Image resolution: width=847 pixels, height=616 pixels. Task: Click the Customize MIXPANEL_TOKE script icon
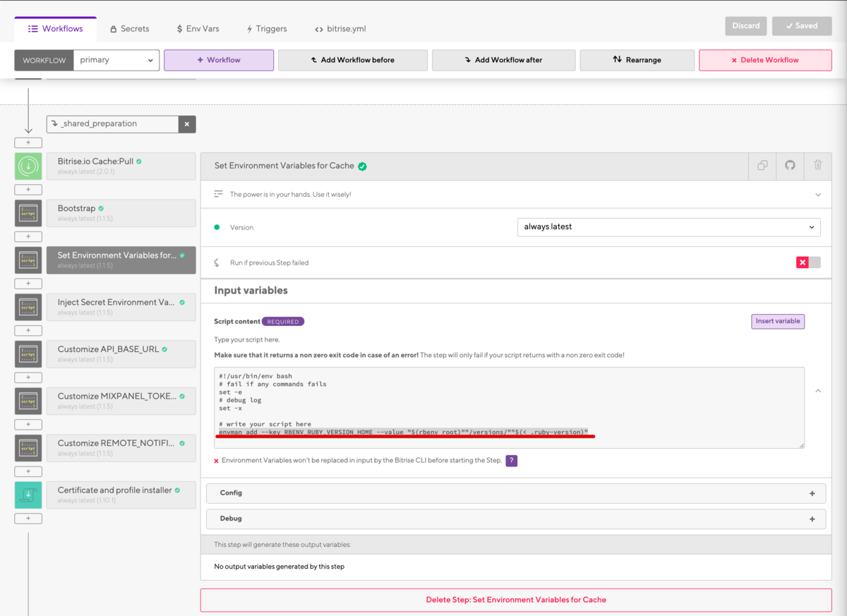(28, 401)
